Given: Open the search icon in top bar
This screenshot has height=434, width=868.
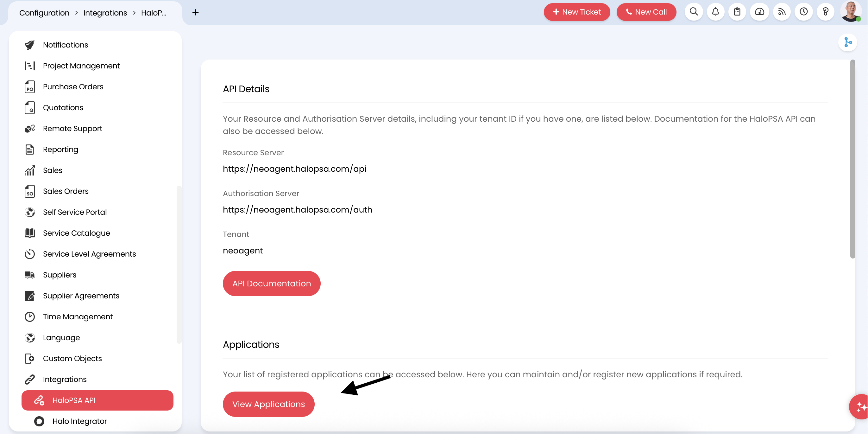Looking at the screenshot, I should [x=694, y=12].
